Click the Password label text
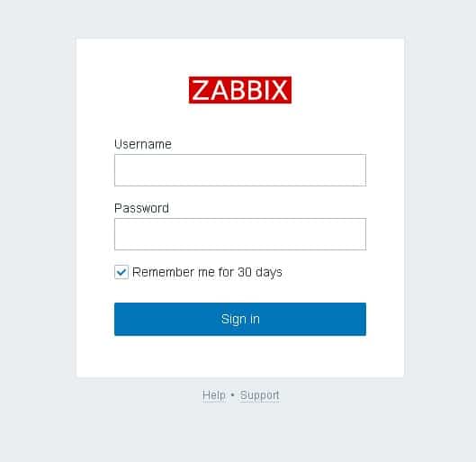 point(142,208)
